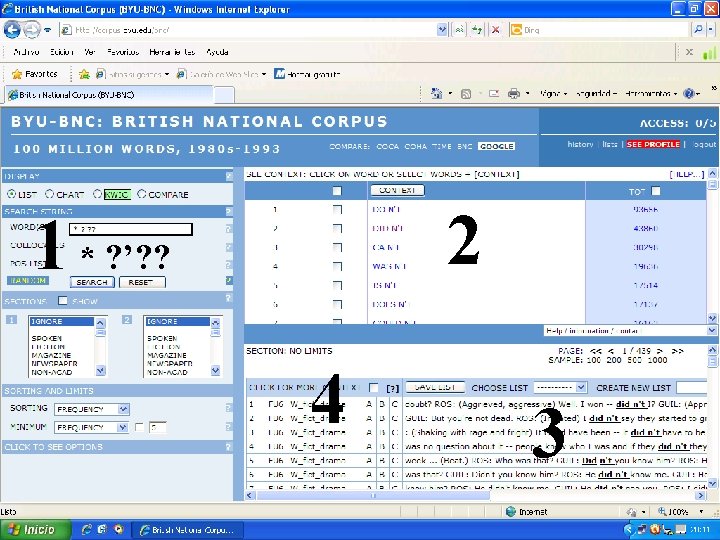720x540 pixels.
Task: Click the Help question mark icon in command bar
Action: pos(688,94)
